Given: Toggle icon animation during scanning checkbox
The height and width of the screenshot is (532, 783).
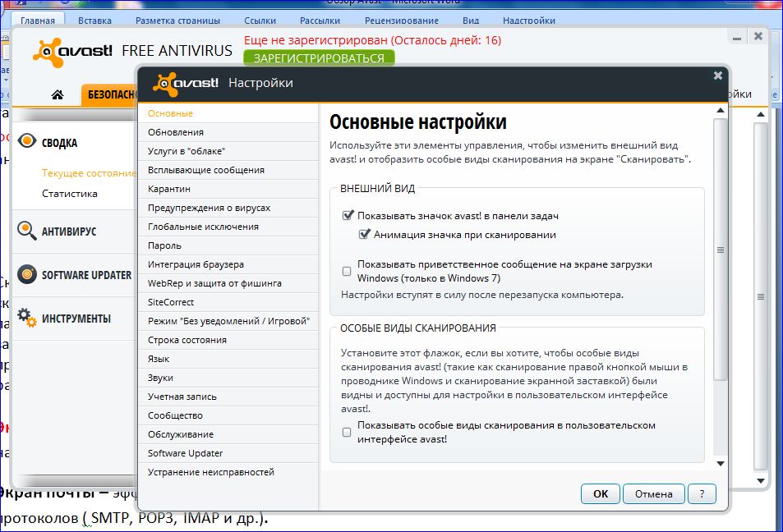Looking at the screenshot, I should point(365,233).
